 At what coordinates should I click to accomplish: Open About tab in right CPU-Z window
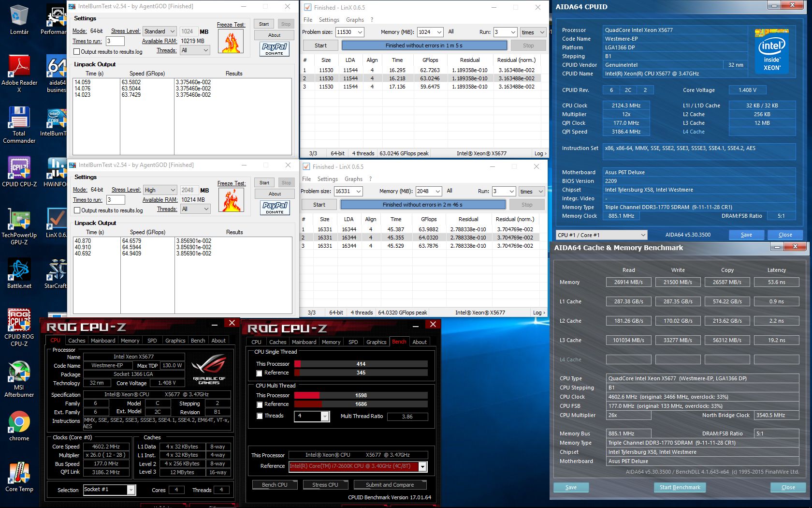[420, 342]
